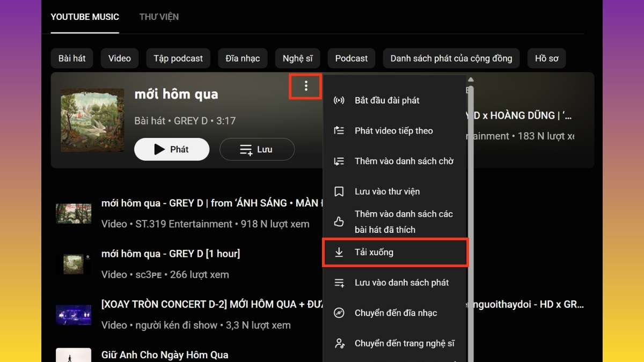Click the Phát play button
644x362 pixels.
(x=172, y=150)
